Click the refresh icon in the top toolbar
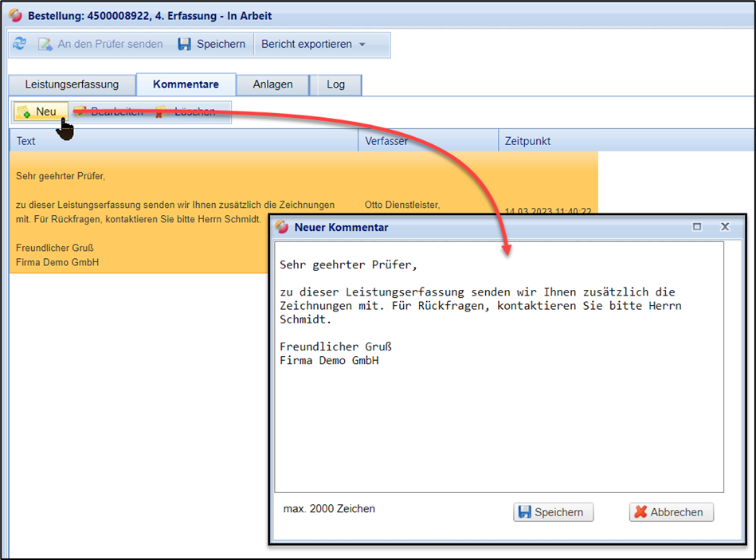Screen dimensions: 756x560 click(x=19, y=45)
